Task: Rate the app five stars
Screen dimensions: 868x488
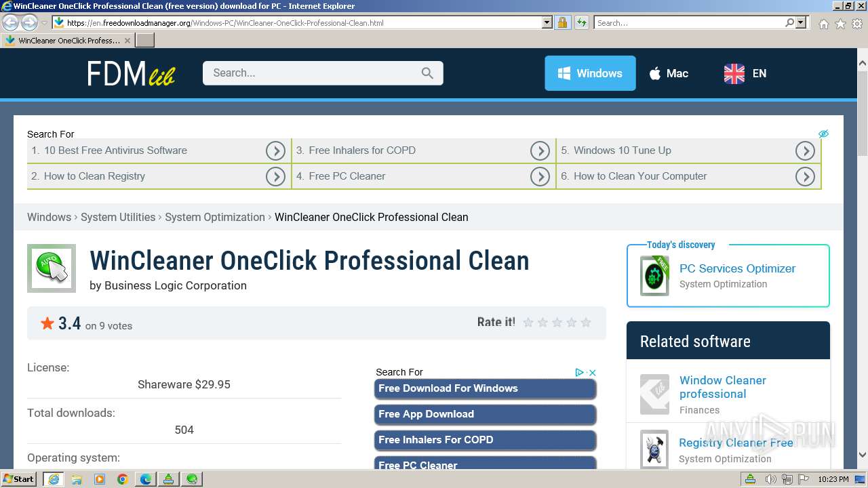Action: 586,323
